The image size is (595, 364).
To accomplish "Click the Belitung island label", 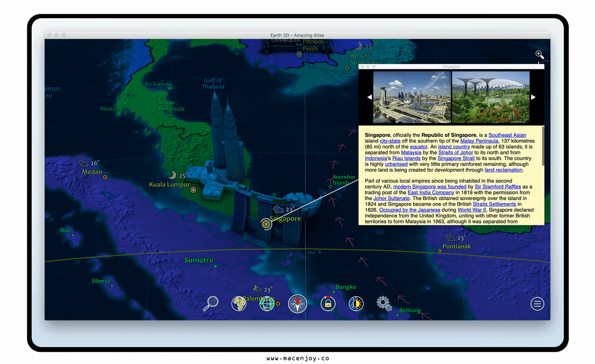I will pyautogui.click(x=410, y=311).
